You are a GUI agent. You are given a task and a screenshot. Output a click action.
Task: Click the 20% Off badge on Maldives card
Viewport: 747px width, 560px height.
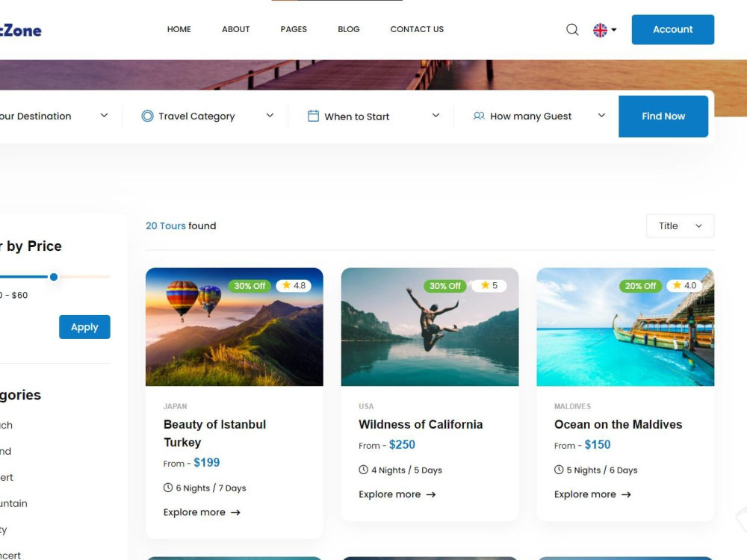[x=640, y=286]
